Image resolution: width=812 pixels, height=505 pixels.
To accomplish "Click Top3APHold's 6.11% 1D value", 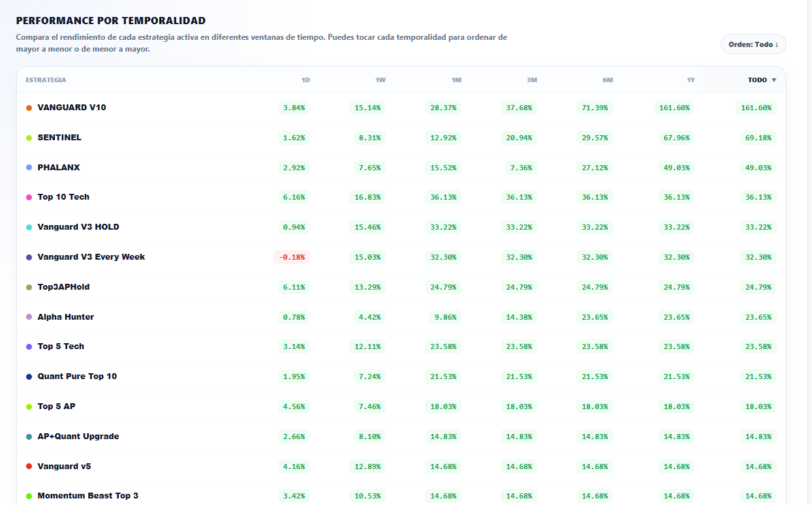I will (x=294, y=287).
